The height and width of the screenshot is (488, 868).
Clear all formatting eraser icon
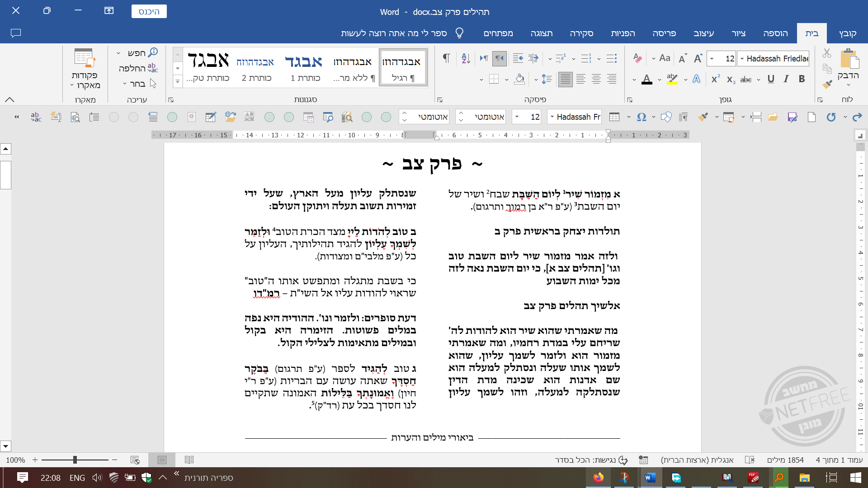[x=637, y=58]
